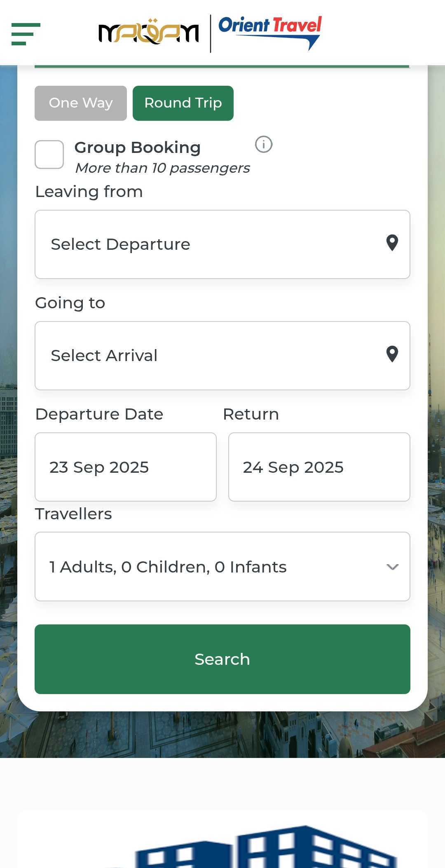Screen dimensions: 445x868
Task: Expand Travellers using the chevron arrow
Action: pyautogui.click(x=392, y=567)
